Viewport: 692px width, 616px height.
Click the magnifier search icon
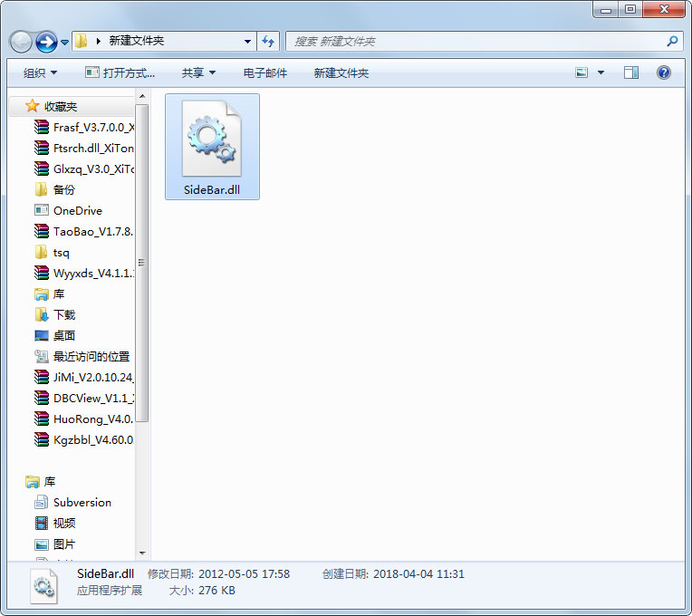point(672,42)
